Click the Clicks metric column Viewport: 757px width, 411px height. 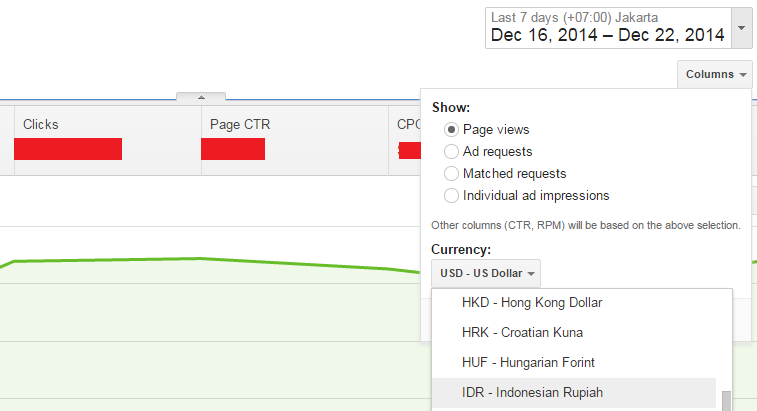[108, 140]
